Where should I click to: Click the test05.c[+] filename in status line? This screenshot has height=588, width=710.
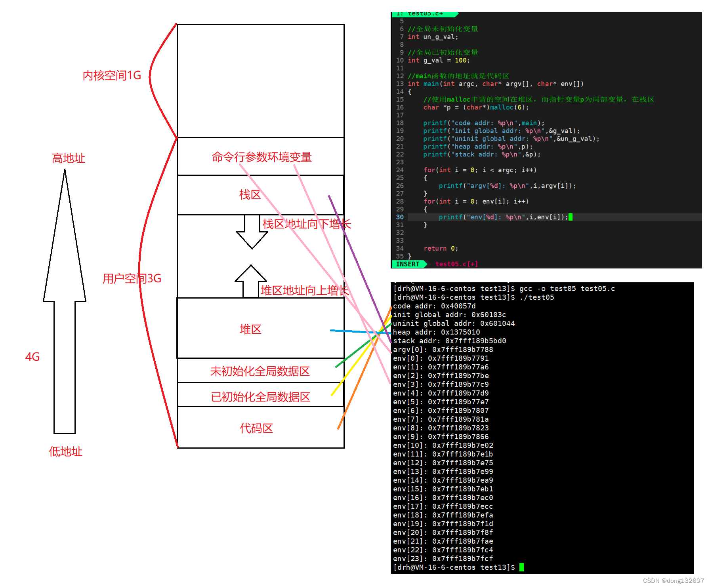[456, 264]
